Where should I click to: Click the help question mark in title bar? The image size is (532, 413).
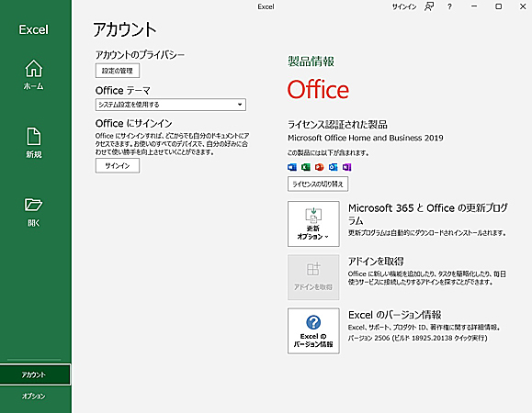coord(449,6)
